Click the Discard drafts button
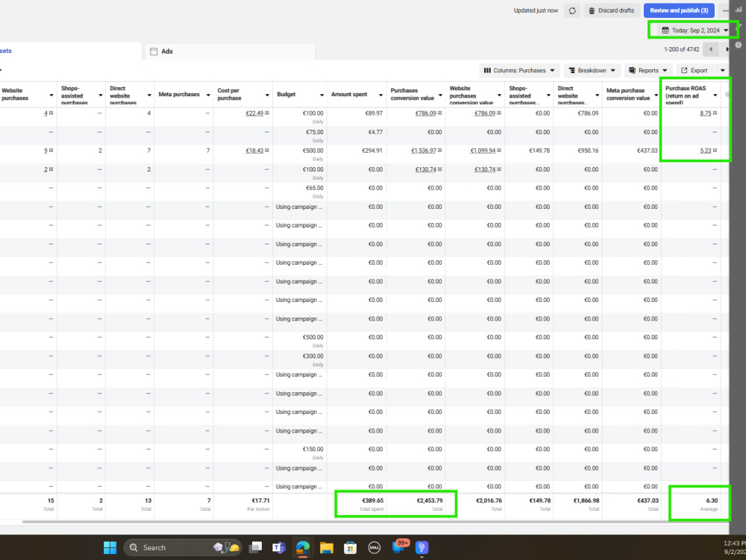This screenshot has width=746, height=560. [x=612, y=10]
